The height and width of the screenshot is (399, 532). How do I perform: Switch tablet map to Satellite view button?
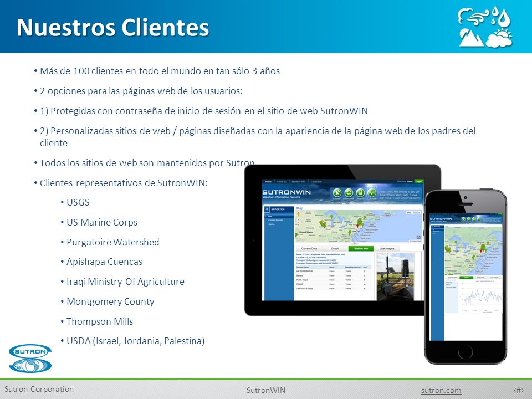[417, 213]
